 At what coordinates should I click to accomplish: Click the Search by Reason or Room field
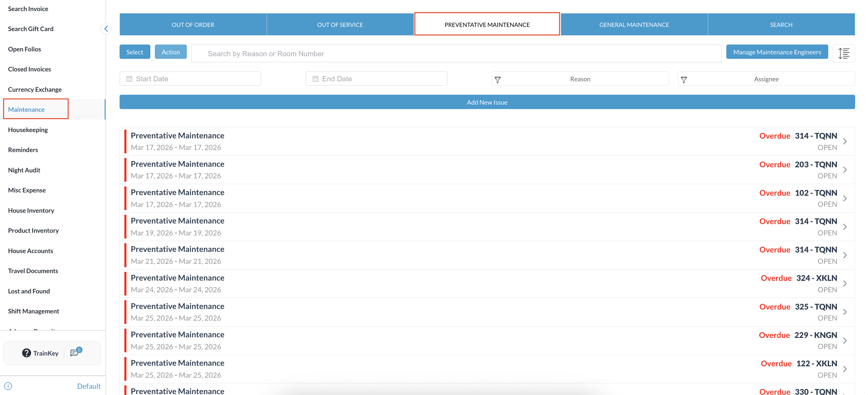[x=456, y=53]
